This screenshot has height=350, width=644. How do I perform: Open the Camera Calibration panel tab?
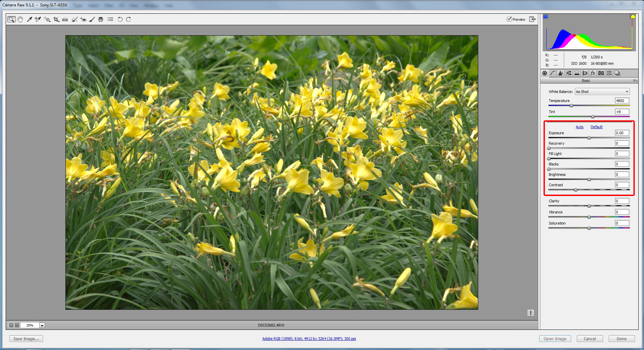(601, 73)
